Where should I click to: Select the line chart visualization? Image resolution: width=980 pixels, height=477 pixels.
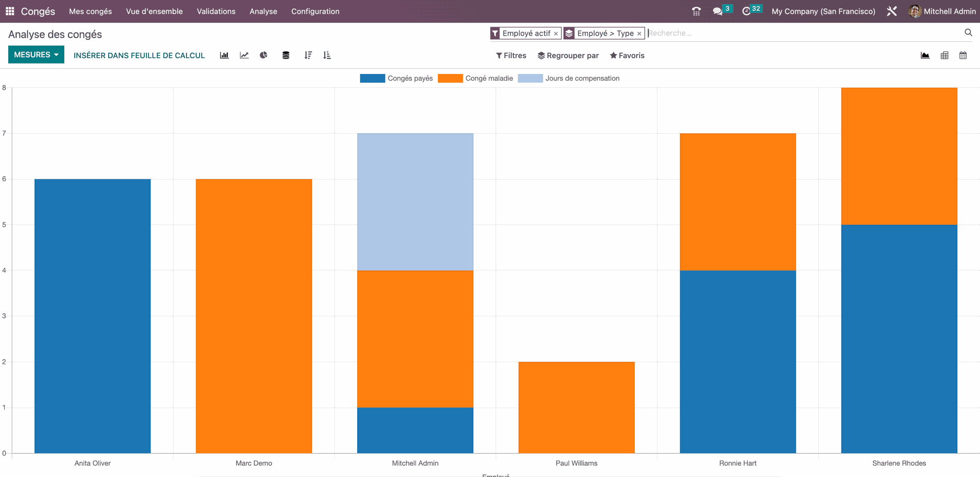(244, 55)
